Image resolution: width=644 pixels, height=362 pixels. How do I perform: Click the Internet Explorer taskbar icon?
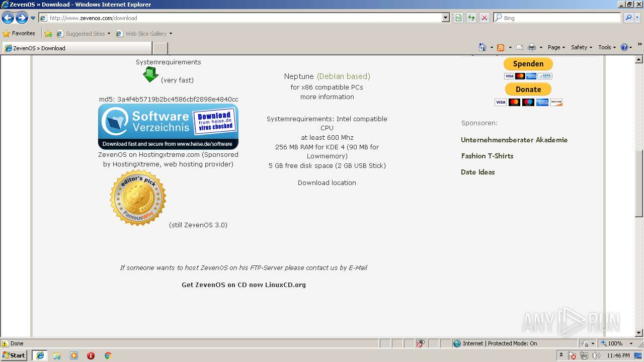point(40,355)
